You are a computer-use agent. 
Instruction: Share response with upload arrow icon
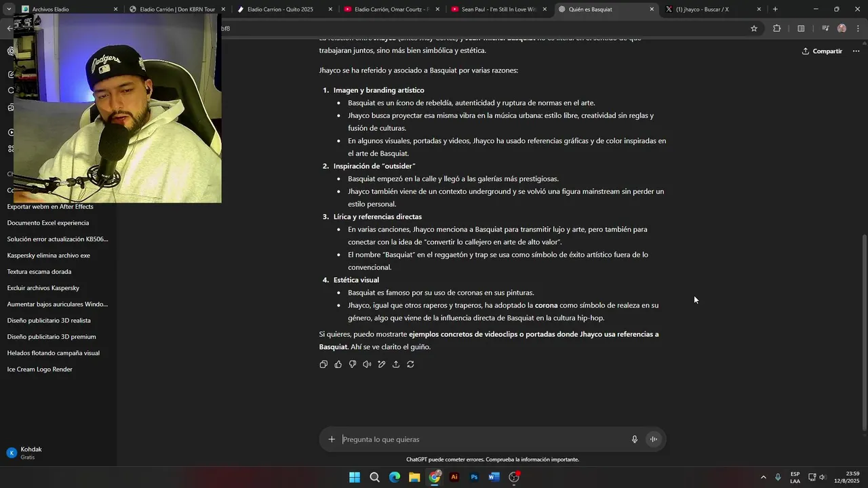tap(396, 364)
